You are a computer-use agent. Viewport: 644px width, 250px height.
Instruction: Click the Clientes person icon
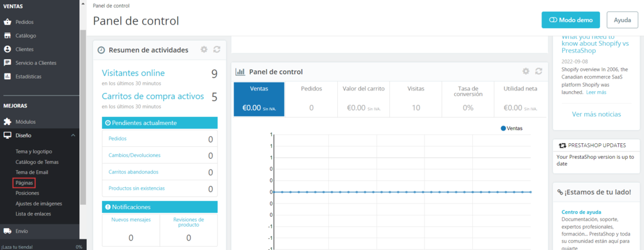[7, 49]
